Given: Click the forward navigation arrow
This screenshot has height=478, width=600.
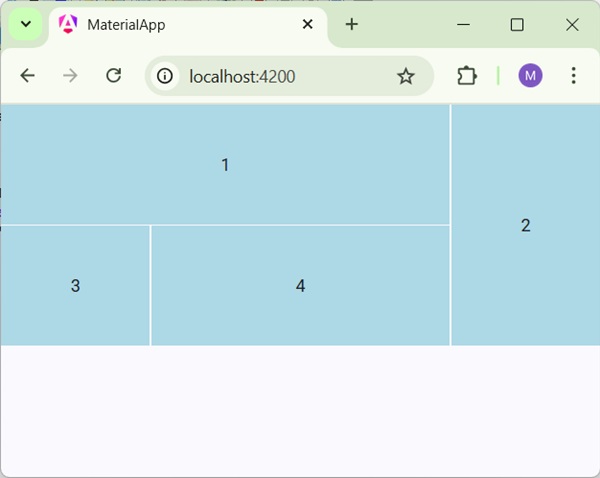Looking at the screenshot, I should pyautogui.click(x=70, y=76).
